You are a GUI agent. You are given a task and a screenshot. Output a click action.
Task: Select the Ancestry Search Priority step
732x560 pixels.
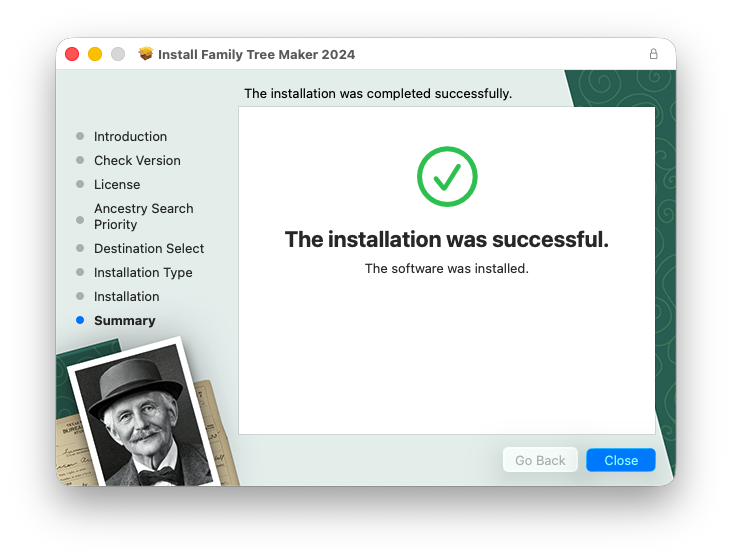[143, 216]
